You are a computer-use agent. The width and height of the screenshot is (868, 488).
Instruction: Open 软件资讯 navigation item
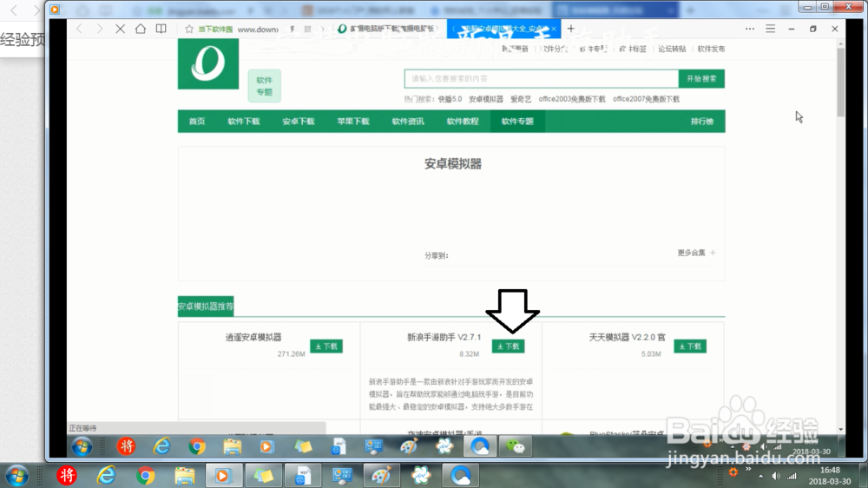(x=408, y=122)
